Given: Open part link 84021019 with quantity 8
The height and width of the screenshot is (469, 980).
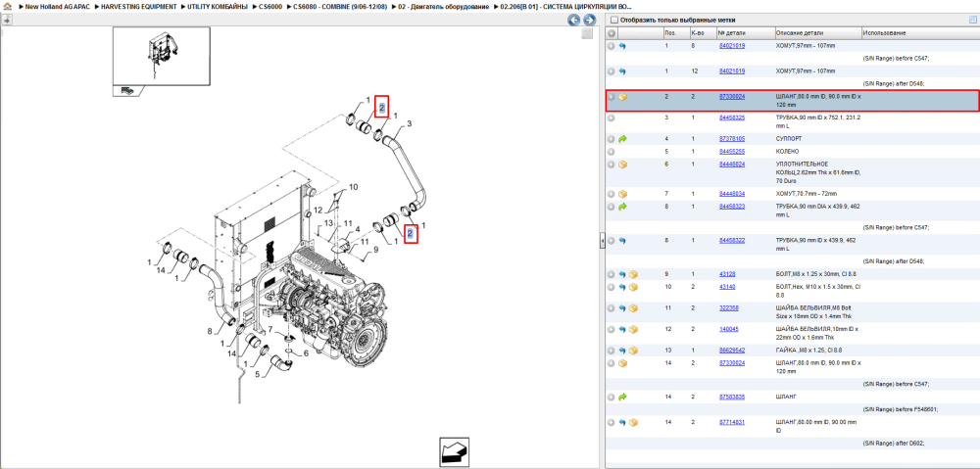Looking at the screenshot, I should (x=732, y=46).
